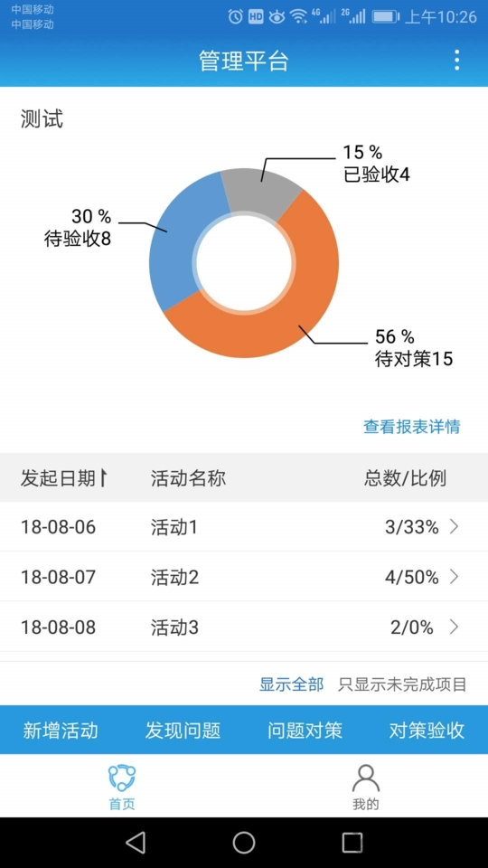
Task: Select 显示全部 filter option
Action: pyautogui.click(x=291, y=684)
